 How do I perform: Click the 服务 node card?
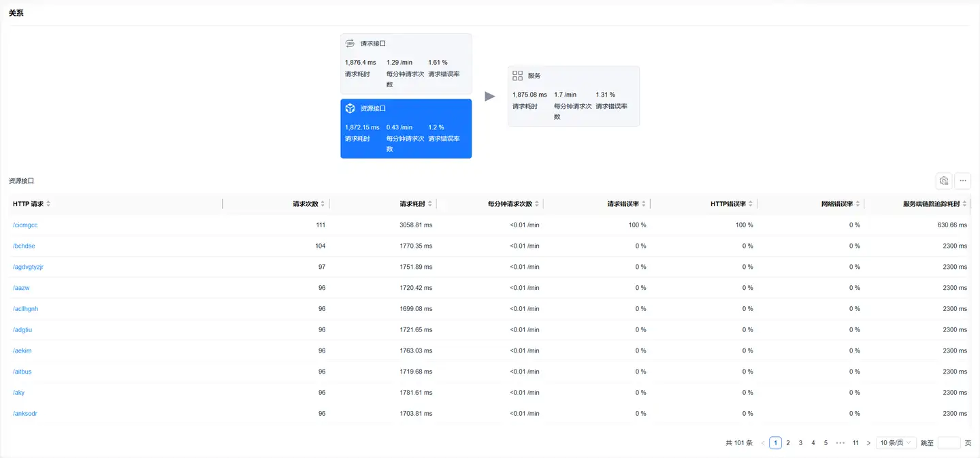[x=573, y=96]
